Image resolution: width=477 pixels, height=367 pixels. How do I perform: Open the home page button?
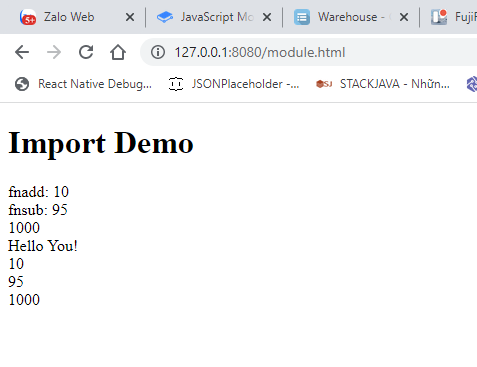tap(118, 52)
